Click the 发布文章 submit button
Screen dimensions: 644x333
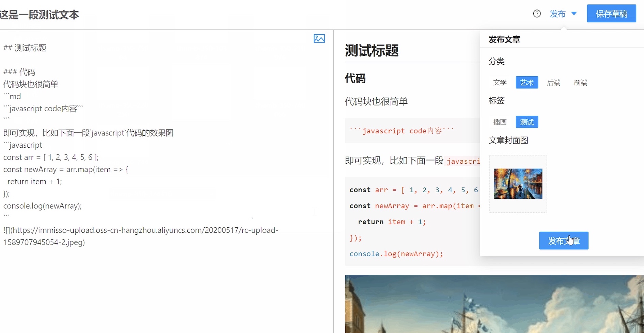coord(564,240)
